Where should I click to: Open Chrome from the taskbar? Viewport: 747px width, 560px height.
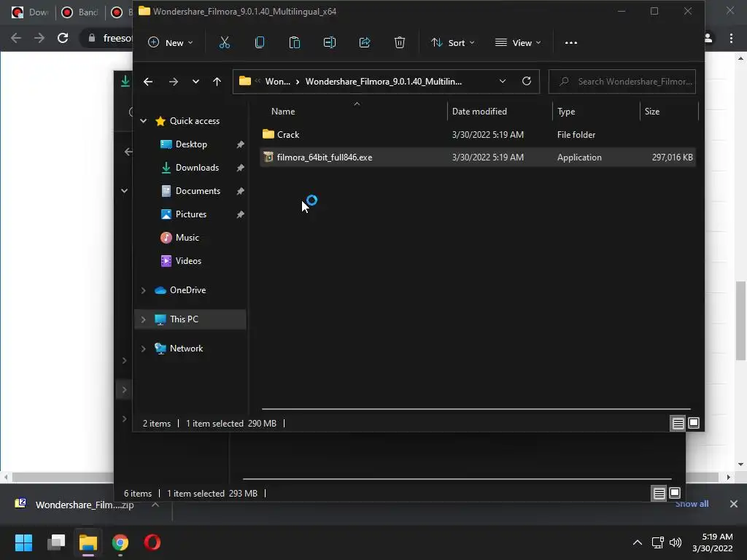click(x=120, y=542)
